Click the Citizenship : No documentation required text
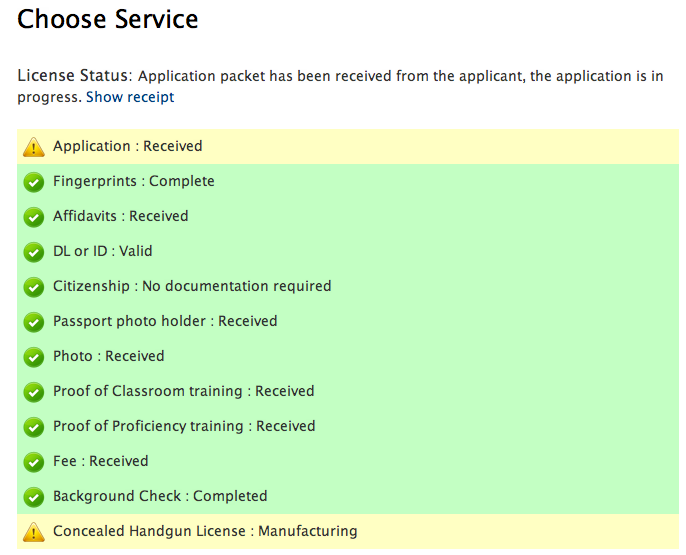Screen dimensions: 686x555 tap(192, 286)
